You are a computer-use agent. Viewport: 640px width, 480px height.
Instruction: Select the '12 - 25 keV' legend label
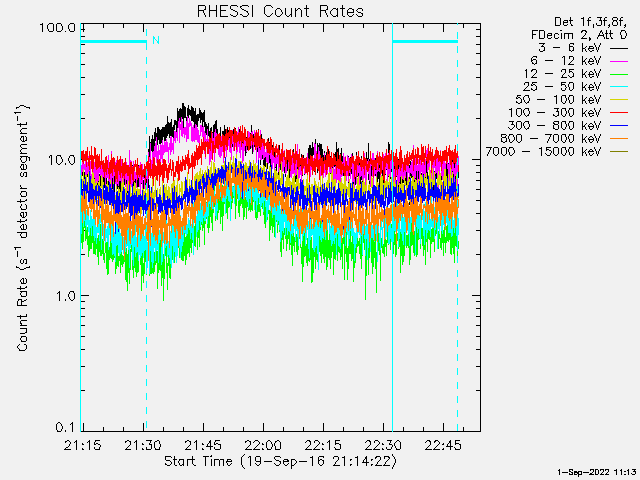click(x=562, y=74)
